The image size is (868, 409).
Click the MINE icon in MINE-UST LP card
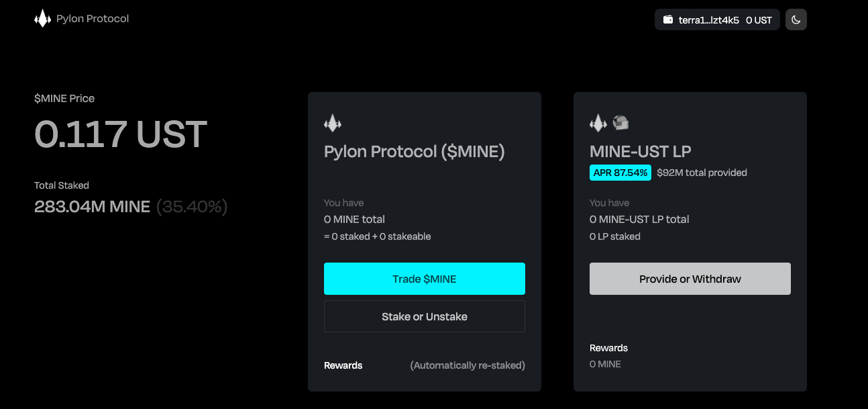pyautogui.click(x=598, y=123)
